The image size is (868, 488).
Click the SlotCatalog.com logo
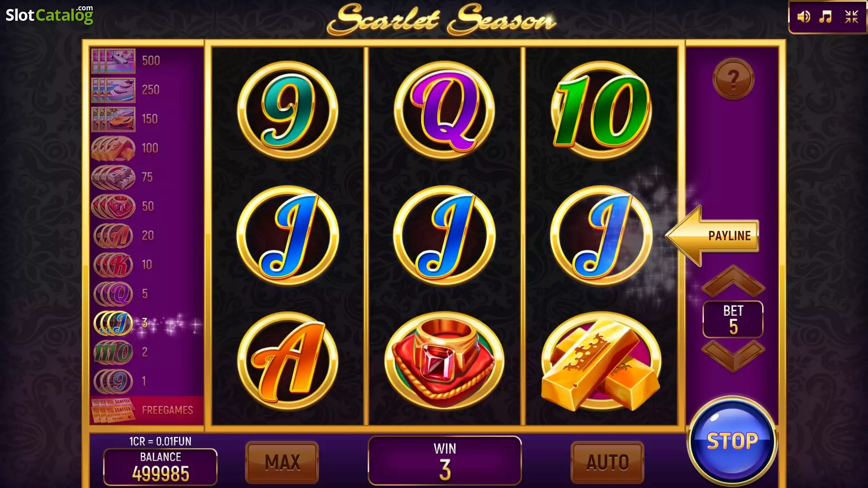click(x=49, y=15)
